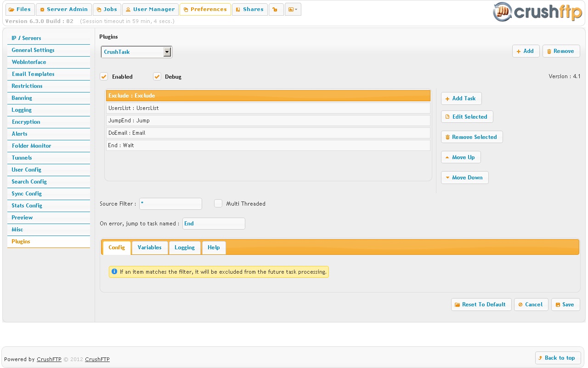
Task: Open IP / Servers sidebar section
Action: pos(49,38)
